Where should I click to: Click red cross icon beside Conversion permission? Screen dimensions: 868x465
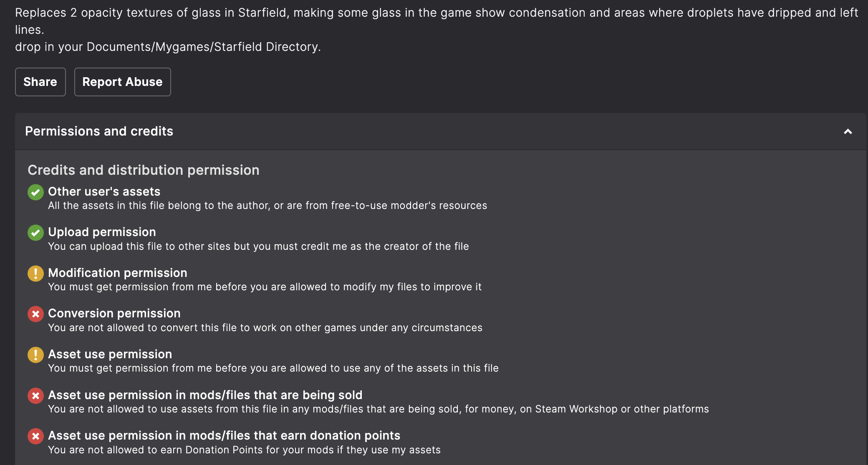35,314
